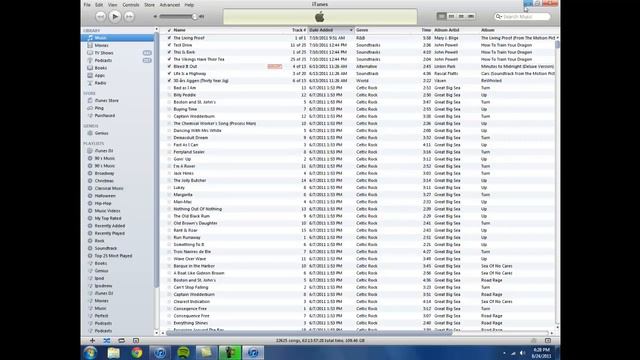This screenshot has height=360, width=640.
Task: Open the View menu
Action: click(112, 5)
